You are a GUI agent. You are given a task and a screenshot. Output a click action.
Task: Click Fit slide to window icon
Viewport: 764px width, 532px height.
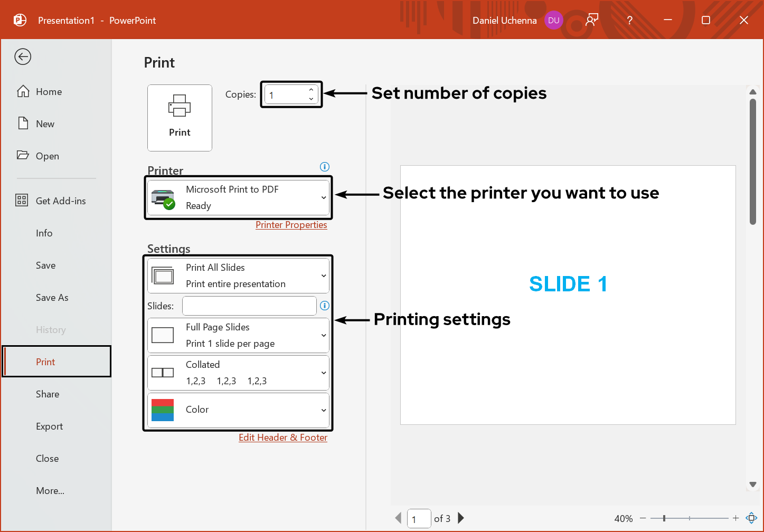coord(751,518)
